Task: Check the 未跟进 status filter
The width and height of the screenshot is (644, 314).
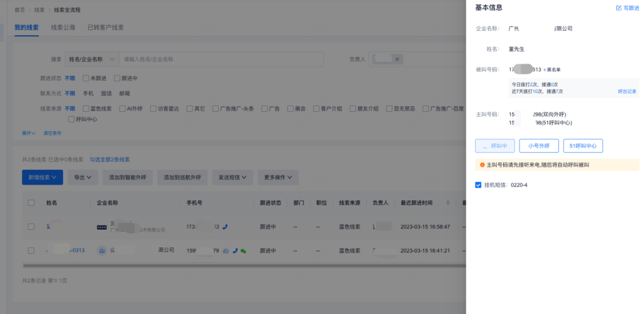Action: tap(86, 78)
